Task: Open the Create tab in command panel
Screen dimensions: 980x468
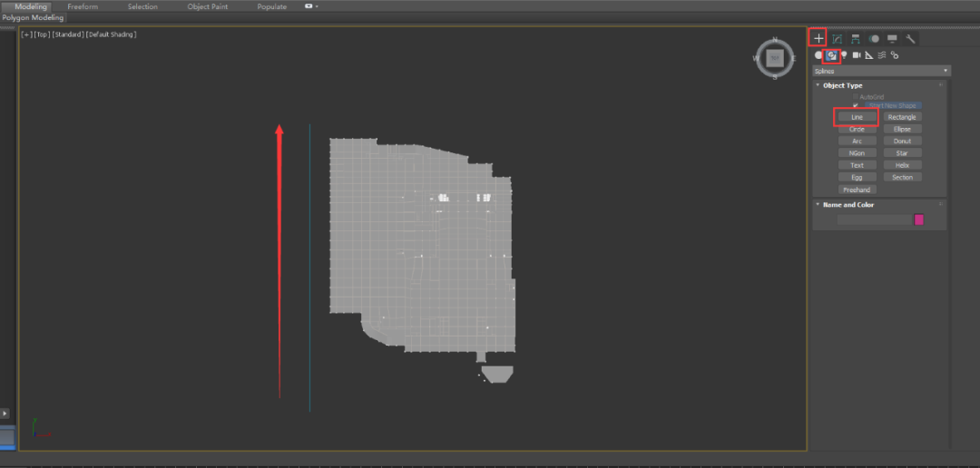Action: tap(818, 38)
